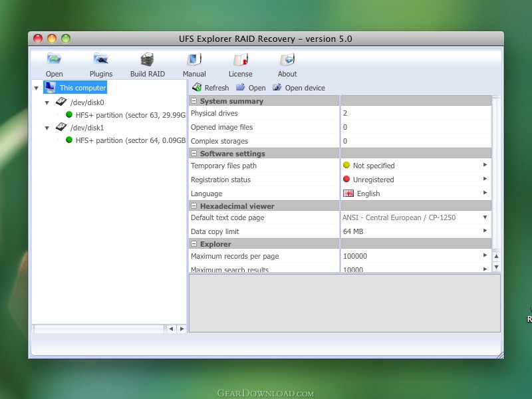The width and height of the screenshot is (532, 399).
Task: Click the About label in toolbar
Action: (287, 74)
